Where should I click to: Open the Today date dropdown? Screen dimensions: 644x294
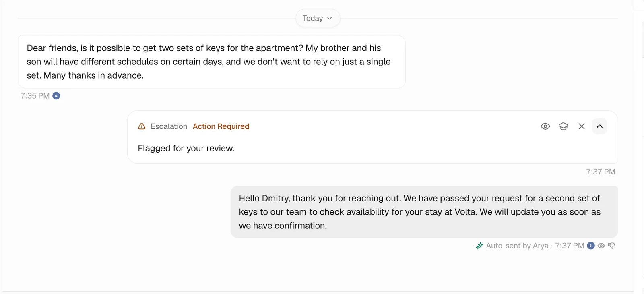tap(318, 18)
